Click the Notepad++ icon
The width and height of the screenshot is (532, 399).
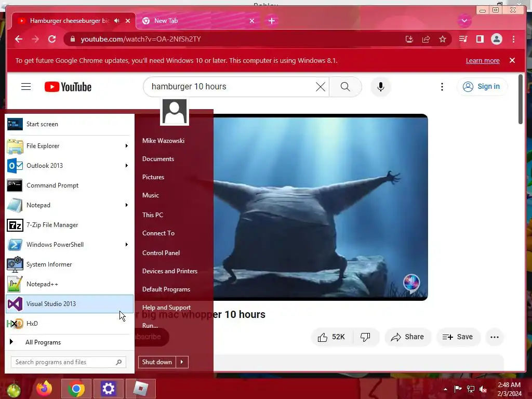click(x=15, y=284)
